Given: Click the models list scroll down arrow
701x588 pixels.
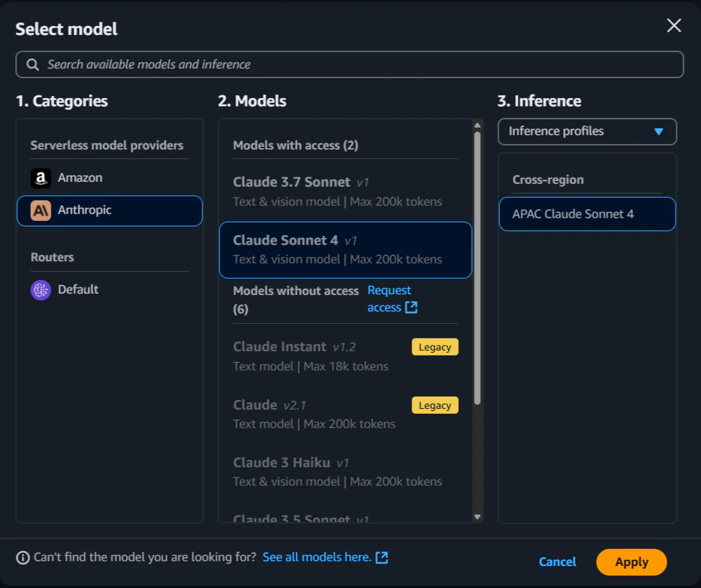Looking at the screenshot, I should [x=477, y=517].
